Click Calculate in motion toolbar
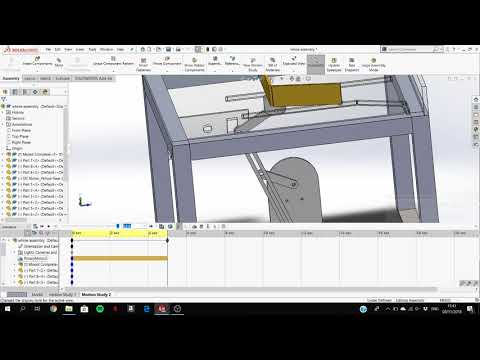Viewport: 480px width, 360px height. (x=35, y=226)
